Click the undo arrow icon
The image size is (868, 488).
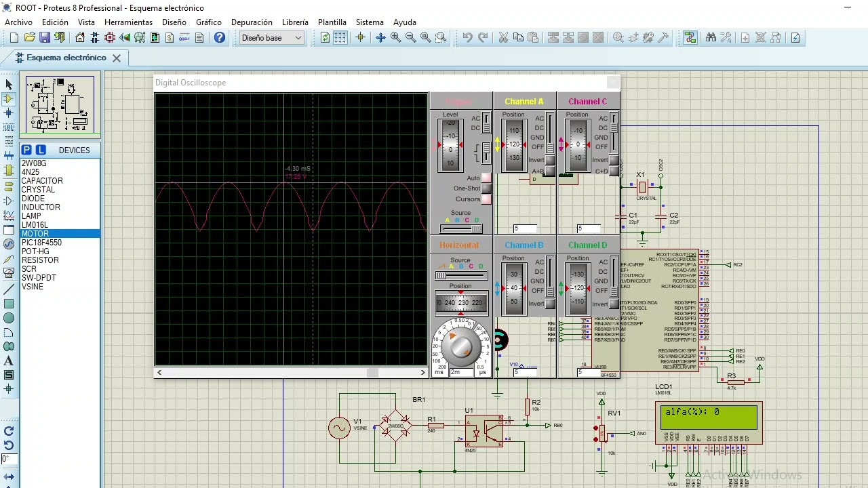point(468,38)
